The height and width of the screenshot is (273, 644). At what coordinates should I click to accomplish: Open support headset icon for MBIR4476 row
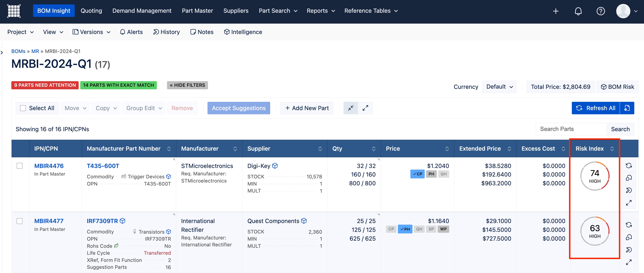629,178
